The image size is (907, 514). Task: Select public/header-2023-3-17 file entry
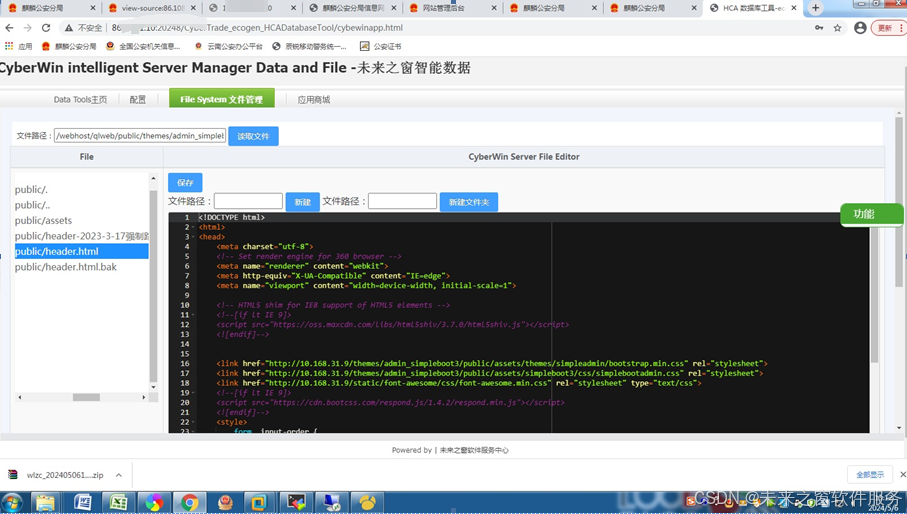pyautogui.click(x=82, y=236)
